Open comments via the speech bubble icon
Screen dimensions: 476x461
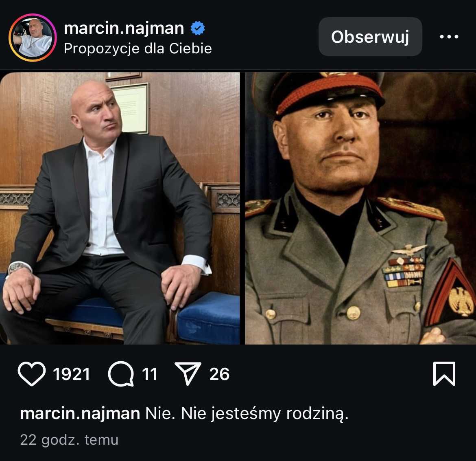[121, 374]
